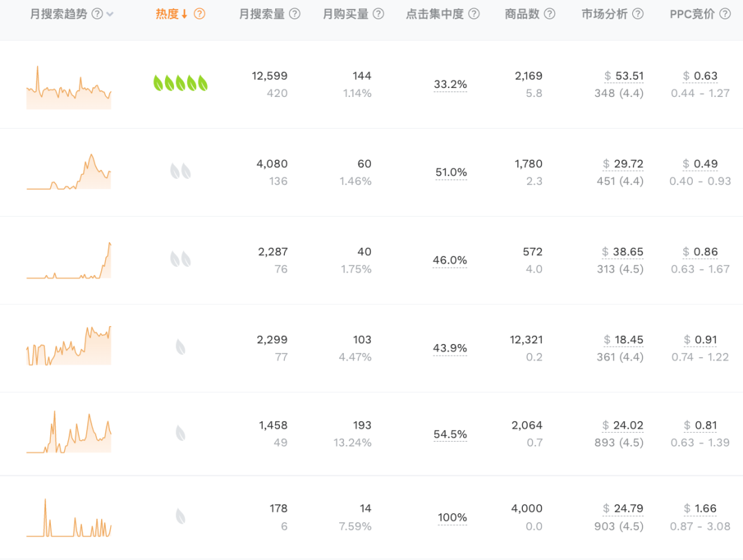Image resolution: width=743 pixels, height=560 pixels.
Task: Click the help icon next to PPC竞价 header
Action: pyautogui.click(x=724, y=13)
